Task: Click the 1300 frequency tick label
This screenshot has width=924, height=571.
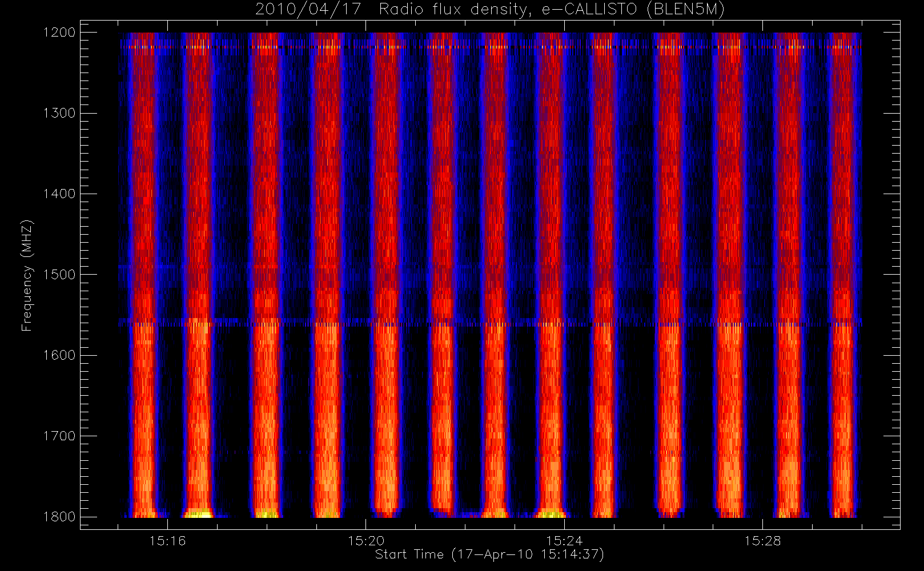Action: click(x=59, y=113)
